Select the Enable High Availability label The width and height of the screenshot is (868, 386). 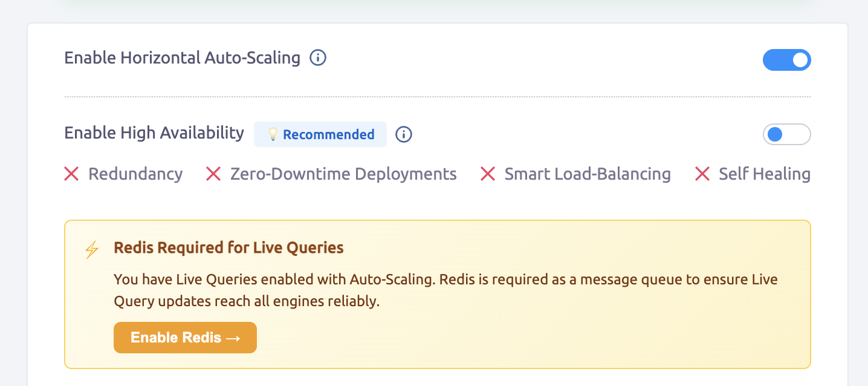154,132
